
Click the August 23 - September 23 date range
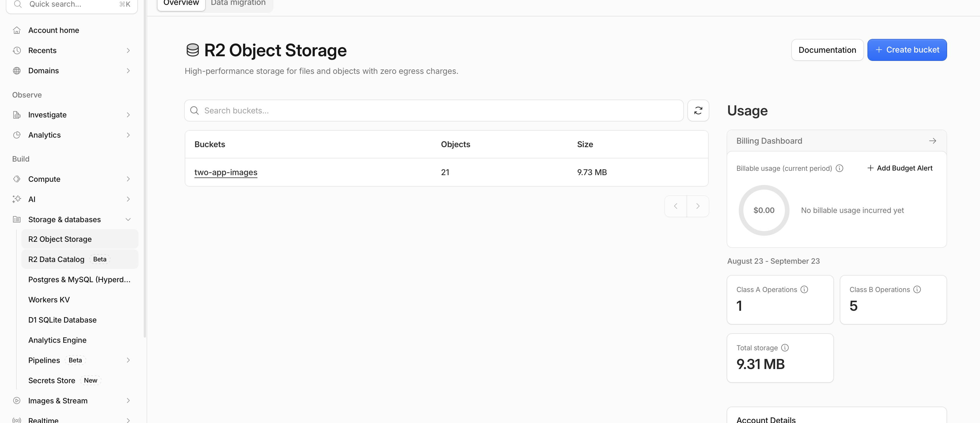point(773,261)
